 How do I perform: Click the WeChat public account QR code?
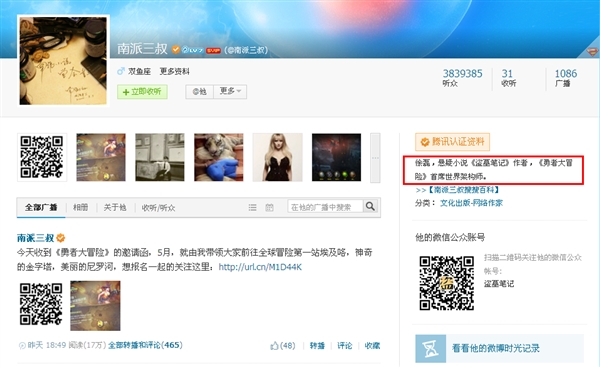[x=447, y=283]
